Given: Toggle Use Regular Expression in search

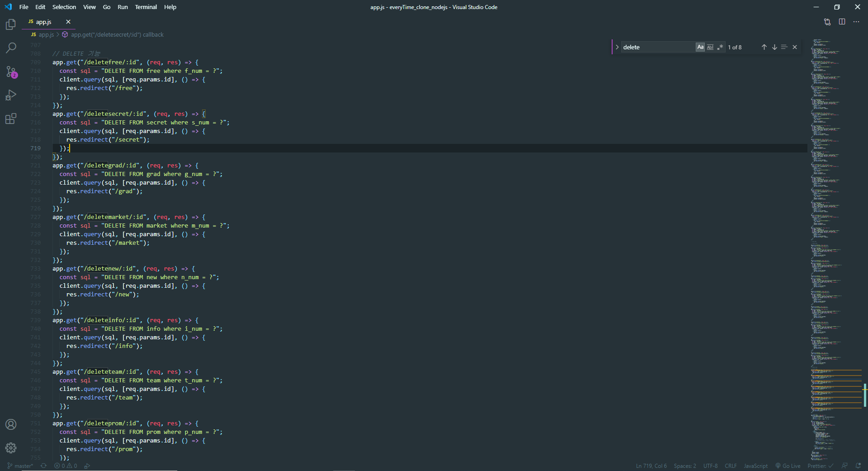Looking at the screenshot, I should point(720,47).
